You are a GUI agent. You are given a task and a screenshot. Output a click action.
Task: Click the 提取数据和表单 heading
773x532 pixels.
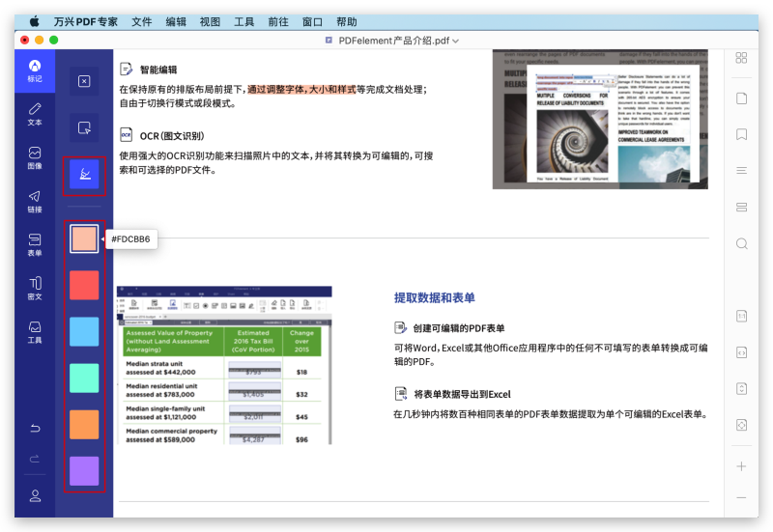(434, 297)
